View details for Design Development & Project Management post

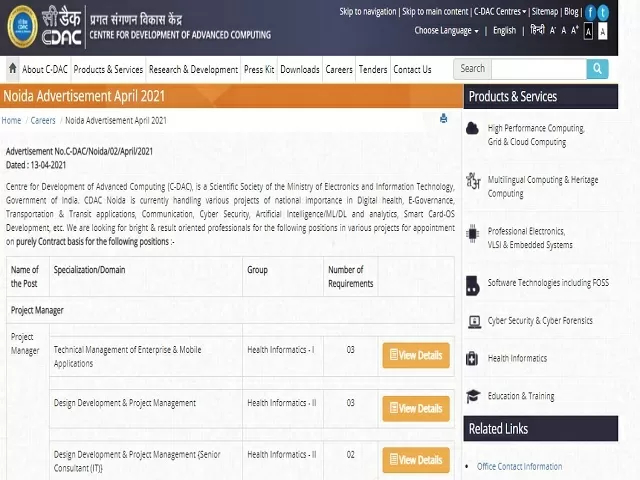pos(416,408)
